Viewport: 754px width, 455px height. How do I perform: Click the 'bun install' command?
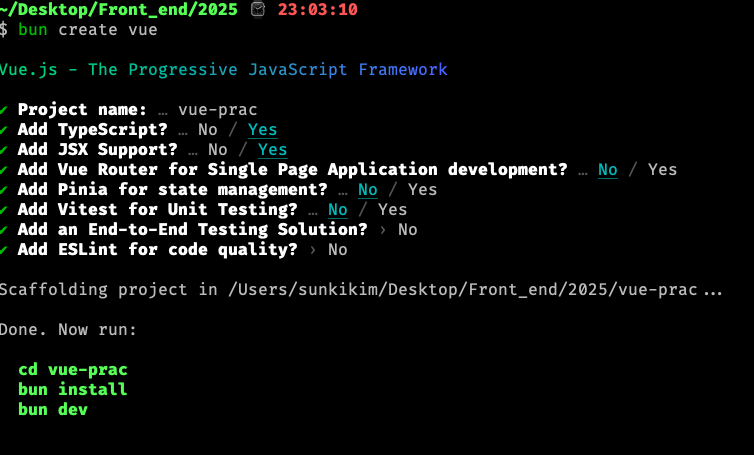point(73,389)
